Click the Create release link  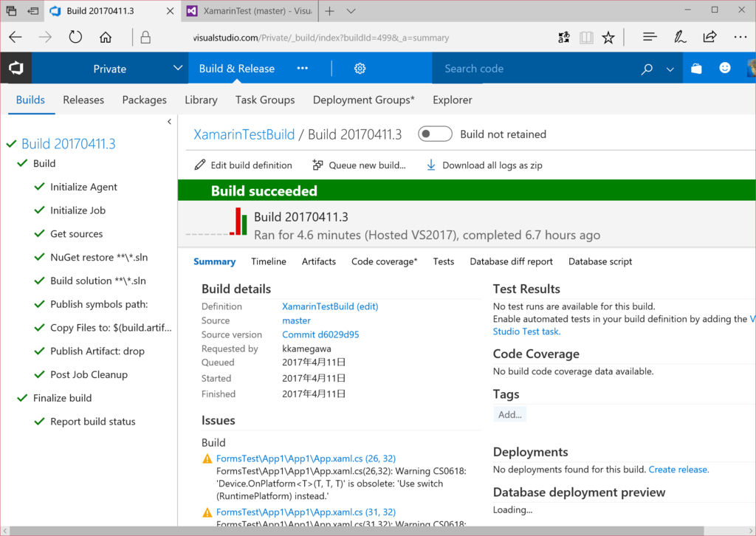click(x=678, y=470)
